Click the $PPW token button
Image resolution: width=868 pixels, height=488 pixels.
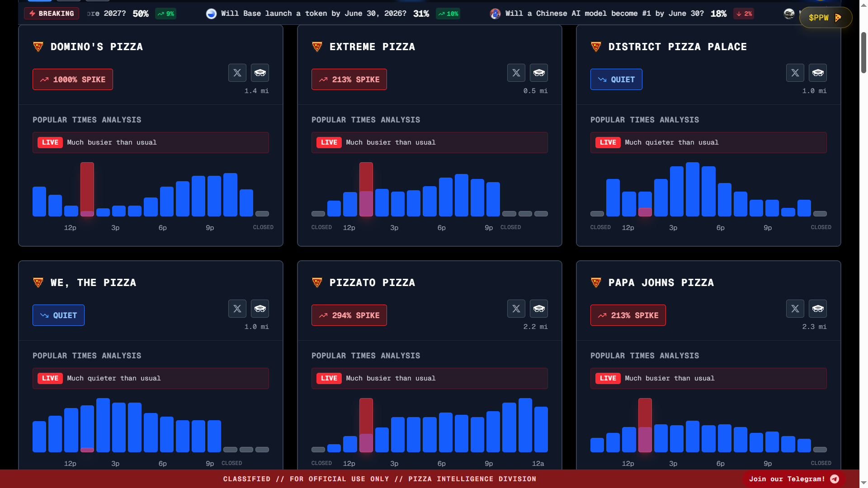[825, 18]
